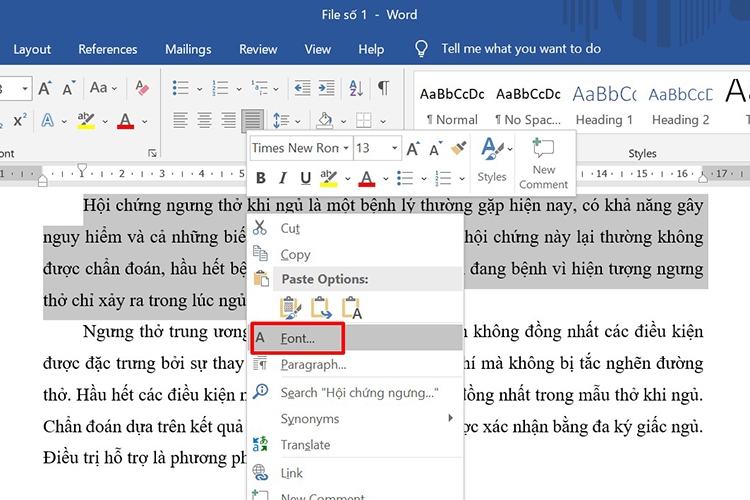Decrease paragraph indent
Screen dimensions: 750x500
[x=302, y=88]
